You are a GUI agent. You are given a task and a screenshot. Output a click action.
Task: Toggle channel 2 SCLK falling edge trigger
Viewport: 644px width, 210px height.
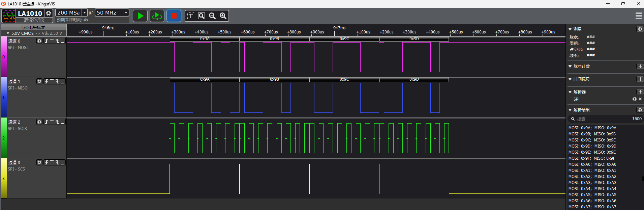[57, 122]
